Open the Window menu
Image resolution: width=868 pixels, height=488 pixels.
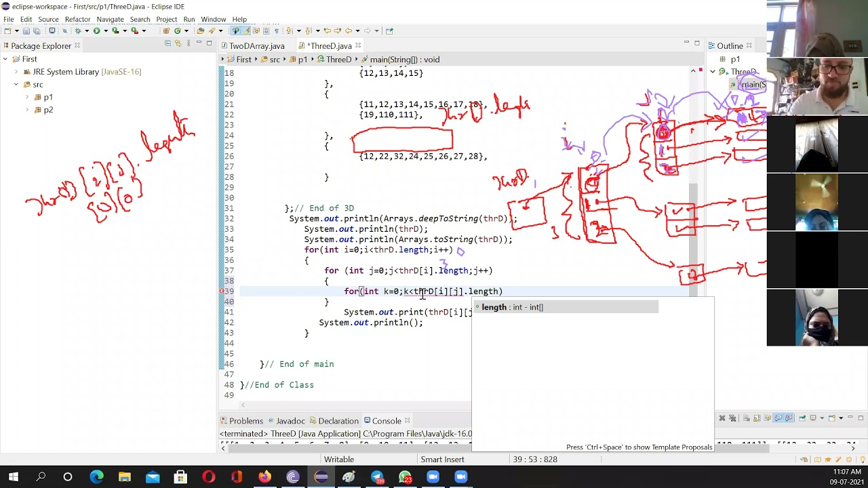(213, 19)
